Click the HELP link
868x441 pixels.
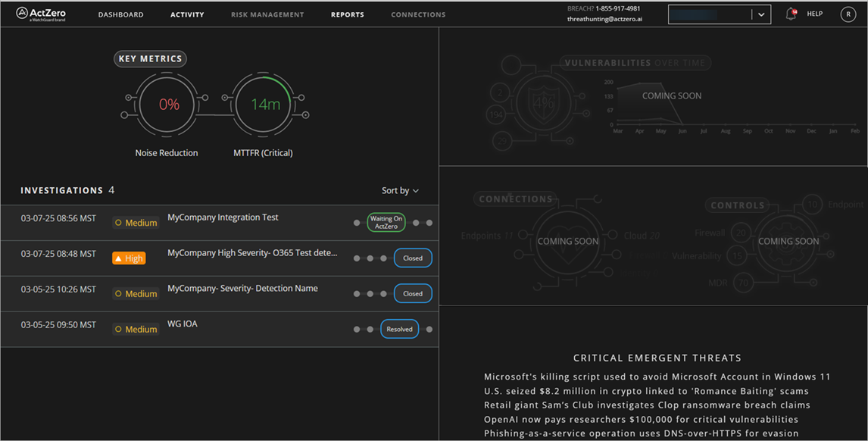[814, 14]
